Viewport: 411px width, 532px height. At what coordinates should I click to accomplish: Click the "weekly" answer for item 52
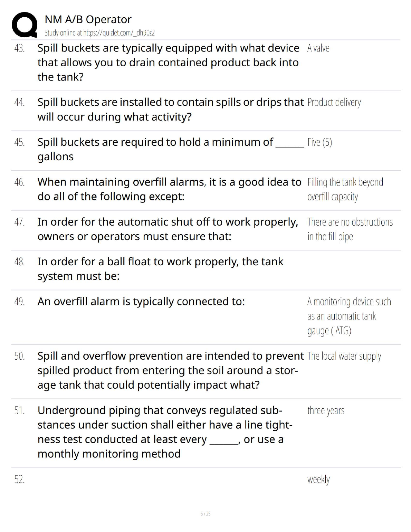click(318, 479)
